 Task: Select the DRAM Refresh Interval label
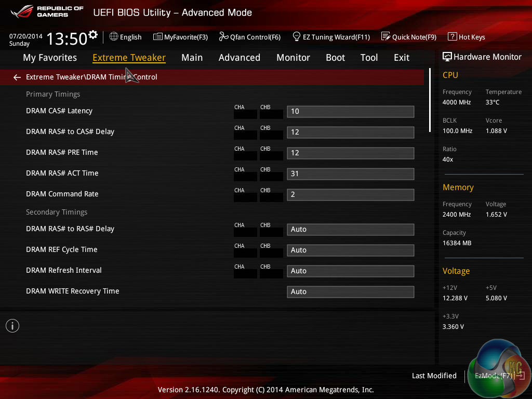[x=63, y=270]
